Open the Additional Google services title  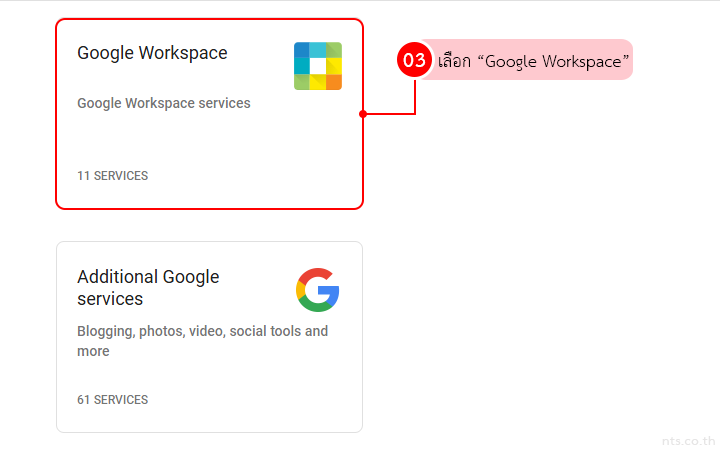[148, 288]
